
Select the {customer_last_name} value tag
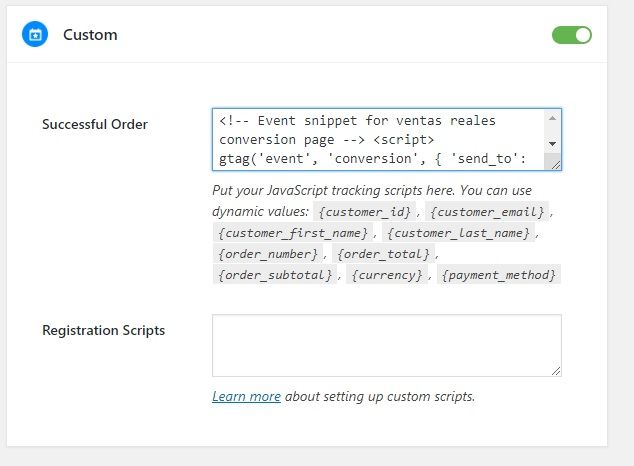458,233
